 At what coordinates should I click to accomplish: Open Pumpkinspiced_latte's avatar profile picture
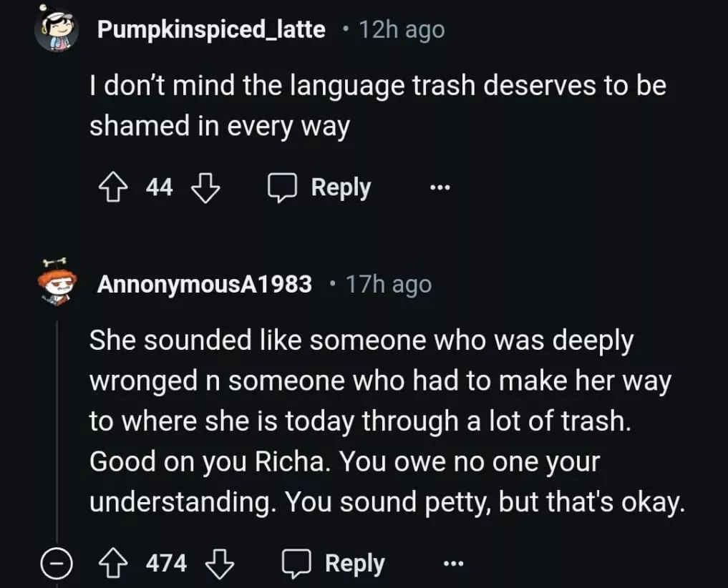coord(59,30)
